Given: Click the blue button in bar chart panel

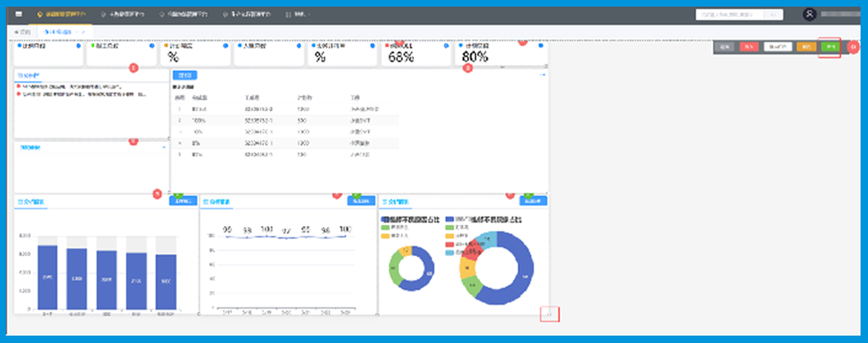Looking at the screenshot, I should click(x=182, y=200).
